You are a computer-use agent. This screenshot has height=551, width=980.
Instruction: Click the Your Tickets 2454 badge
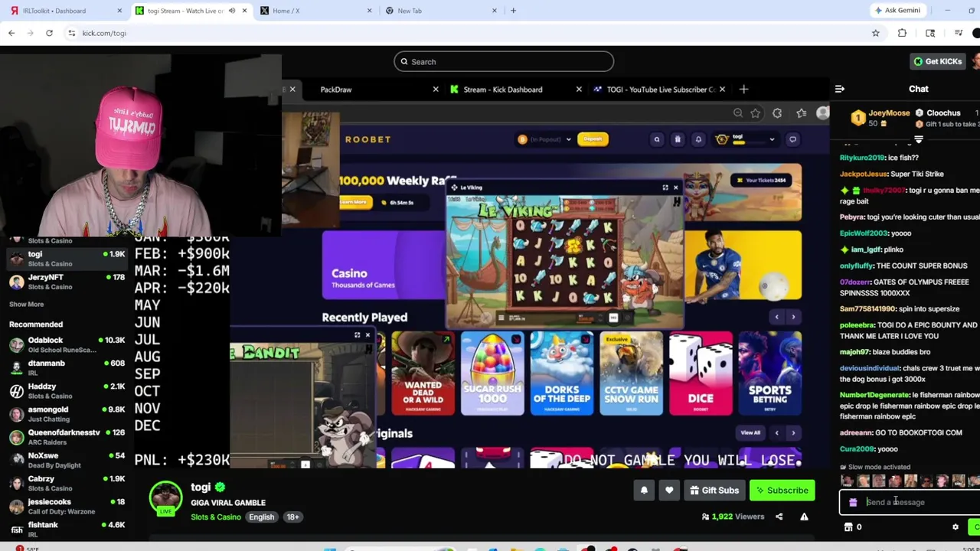pos(759,181)
